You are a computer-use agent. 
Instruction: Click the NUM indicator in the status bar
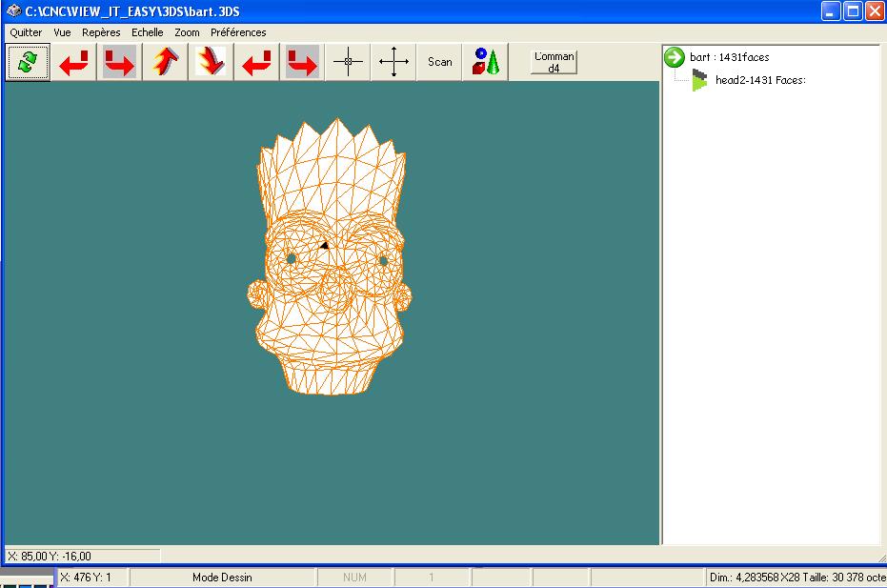point(354,578)
